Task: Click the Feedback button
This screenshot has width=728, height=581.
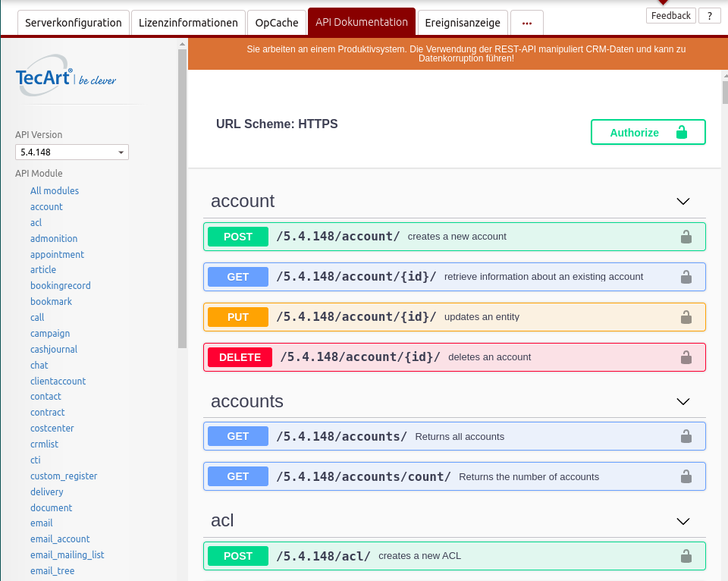Action: (x=670, y=15)
